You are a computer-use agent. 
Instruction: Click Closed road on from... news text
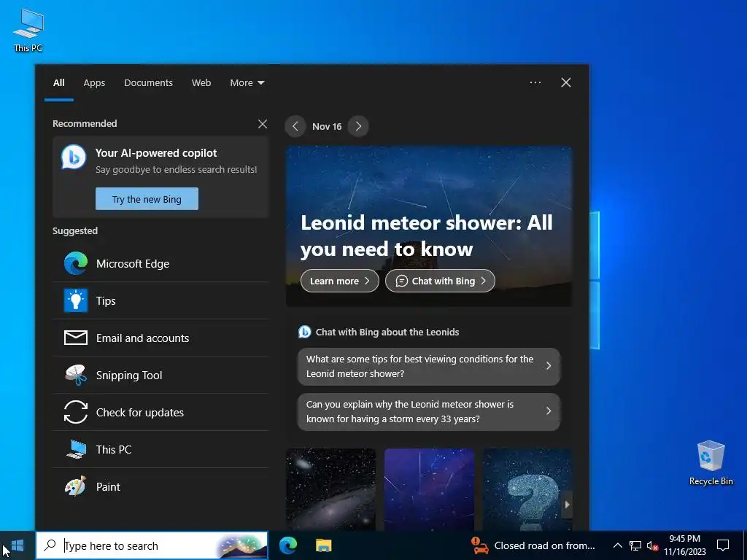[x=544, y=545]
